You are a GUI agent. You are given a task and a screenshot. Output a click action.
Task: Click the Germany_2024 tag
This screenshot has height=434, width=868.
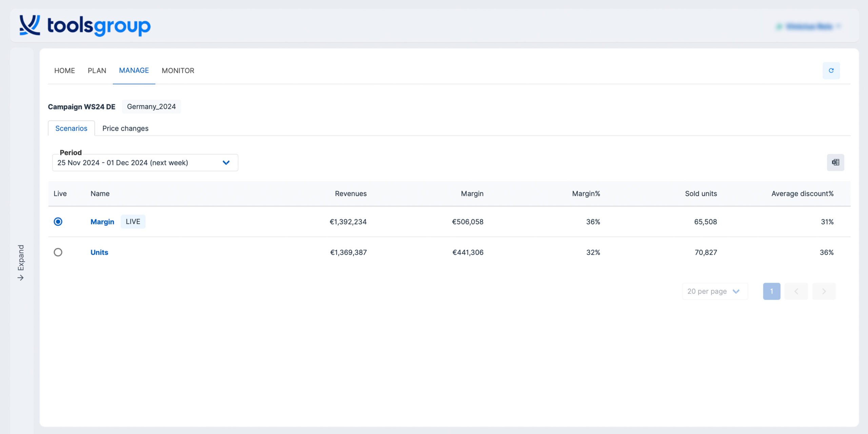click(151, 107)
